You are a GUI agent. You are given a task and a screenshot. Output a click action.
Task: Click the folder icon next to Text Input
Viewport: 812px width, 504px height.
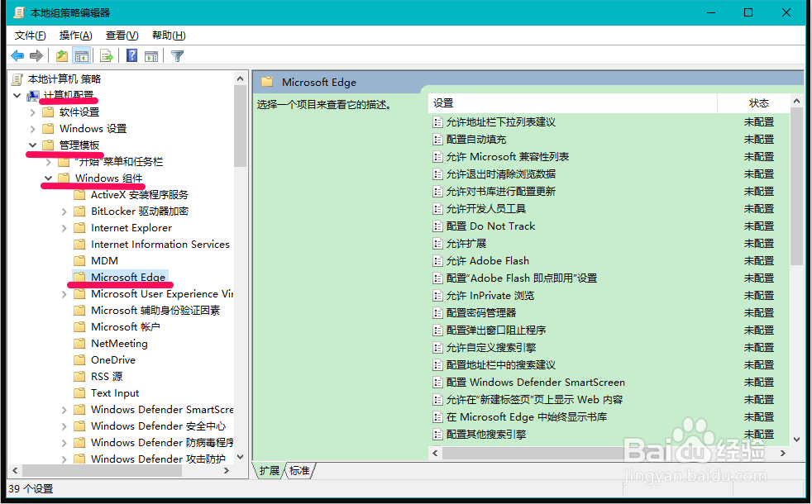(x=79, y=392)
